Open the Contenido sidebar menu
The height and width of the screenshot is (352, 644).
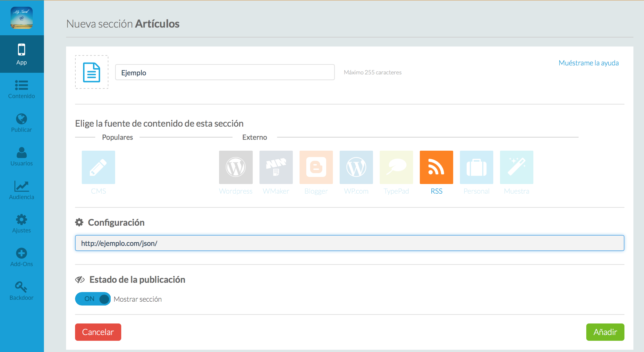21,89
